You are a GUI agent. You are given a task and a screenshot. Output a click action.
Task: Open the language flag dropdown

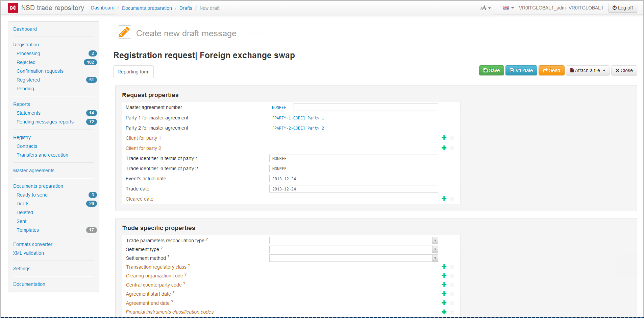tap(508, 8)
